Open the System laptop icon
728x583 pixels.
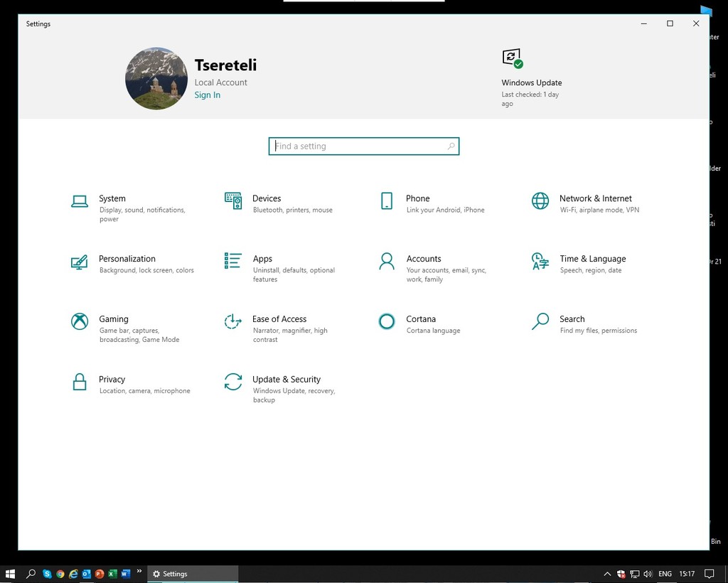(80, 201)
